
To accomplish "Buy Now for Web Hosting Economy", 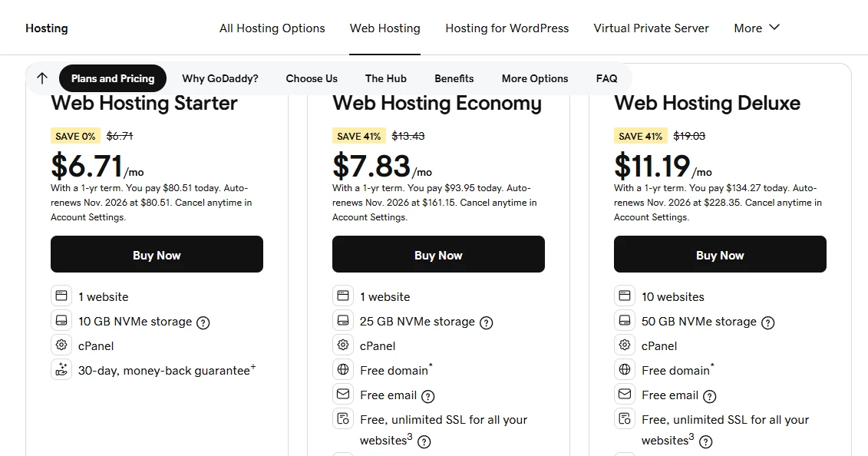I will coord(438,254).
